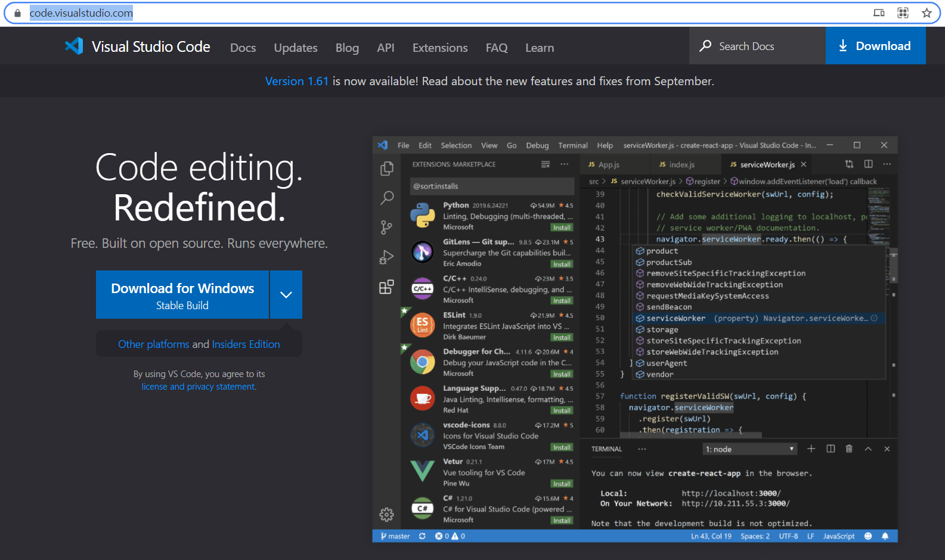Click the Visual Studio Code logo icon
This screenshot has width=945, height=560.
coord(74,46)
